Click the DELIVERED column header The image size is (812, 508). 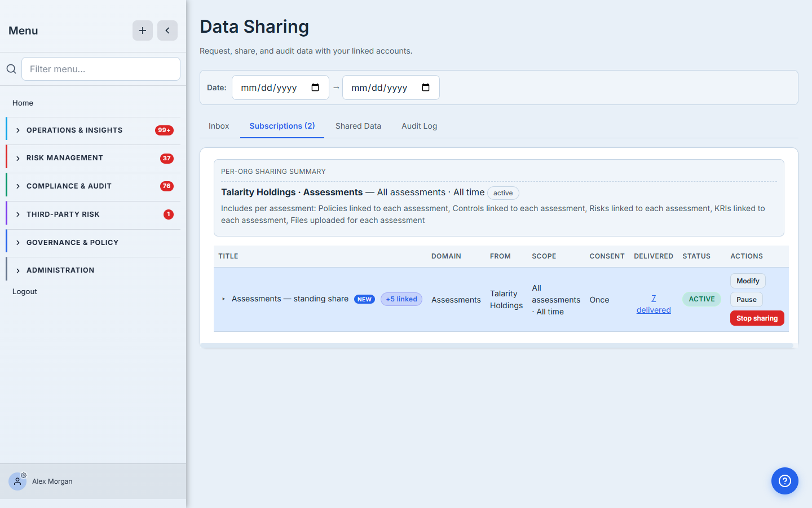click(654, 256)
